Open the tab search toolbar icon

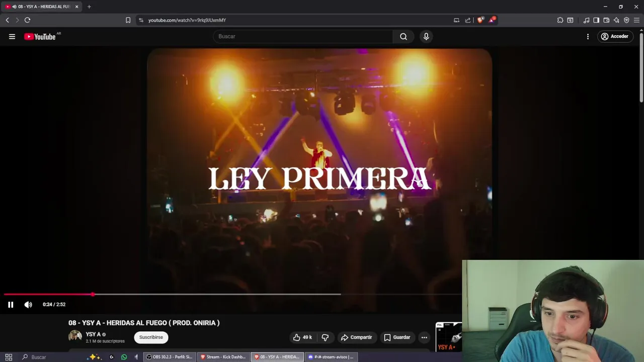(570, 20)
